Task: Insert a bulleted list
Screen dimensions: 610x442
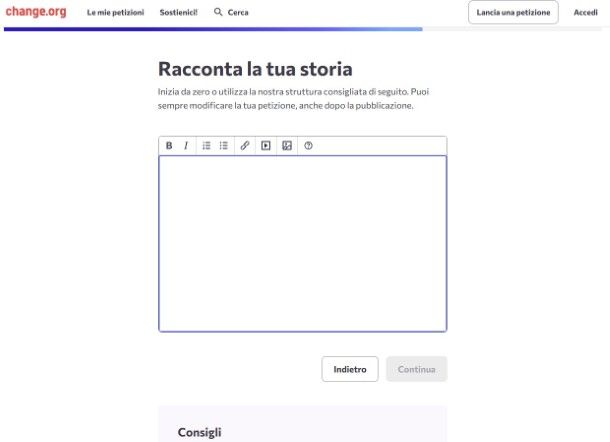Action: click(224, 146)
